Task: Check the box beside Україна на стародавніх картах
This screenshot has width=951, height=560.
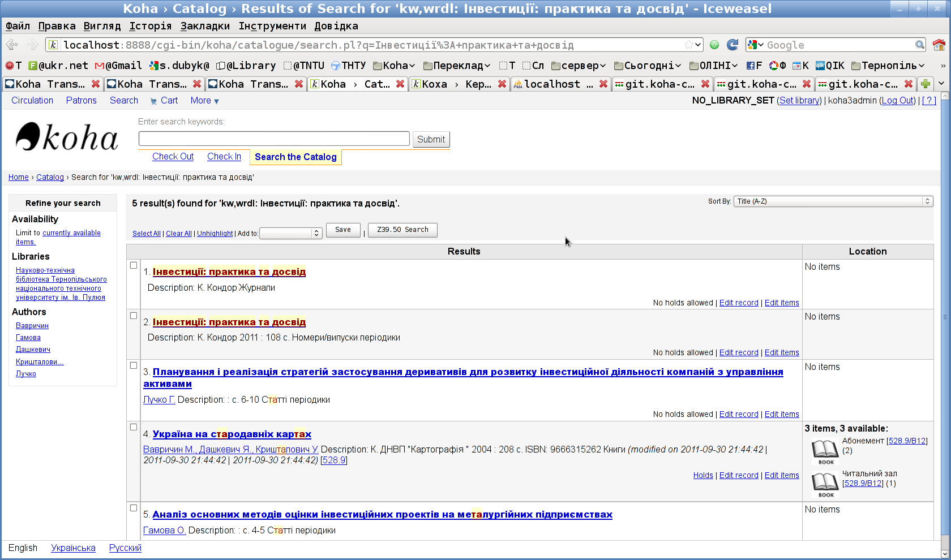Action: (134, 427)
